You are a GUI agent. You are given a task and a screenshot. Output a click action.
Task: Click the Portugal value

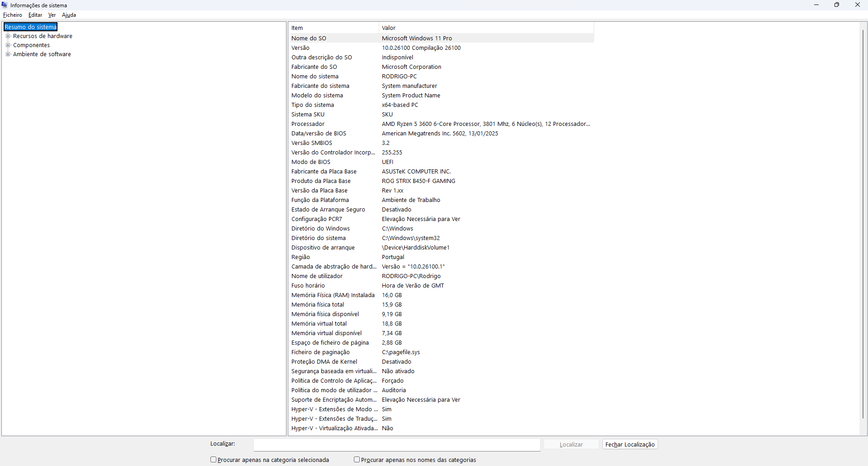coord(393,257)
